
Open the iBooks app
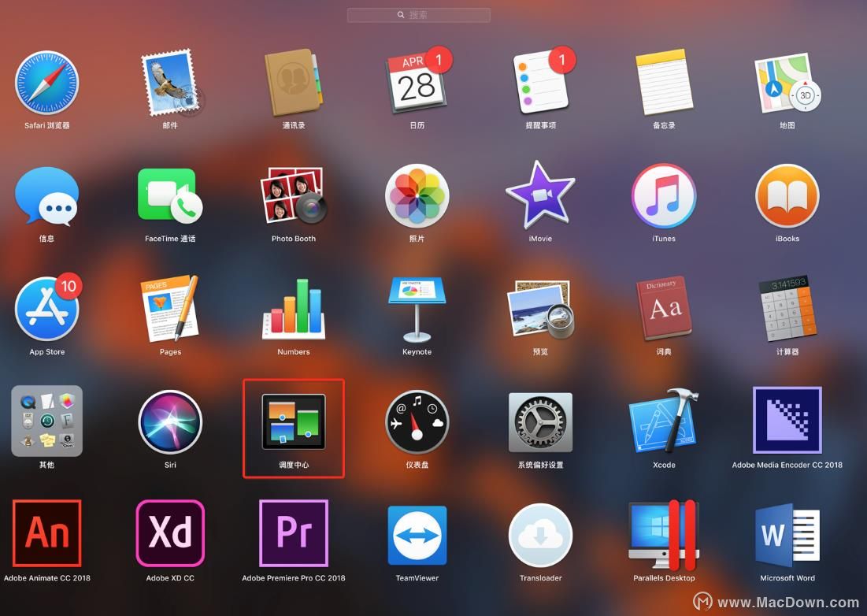[787, 195]
